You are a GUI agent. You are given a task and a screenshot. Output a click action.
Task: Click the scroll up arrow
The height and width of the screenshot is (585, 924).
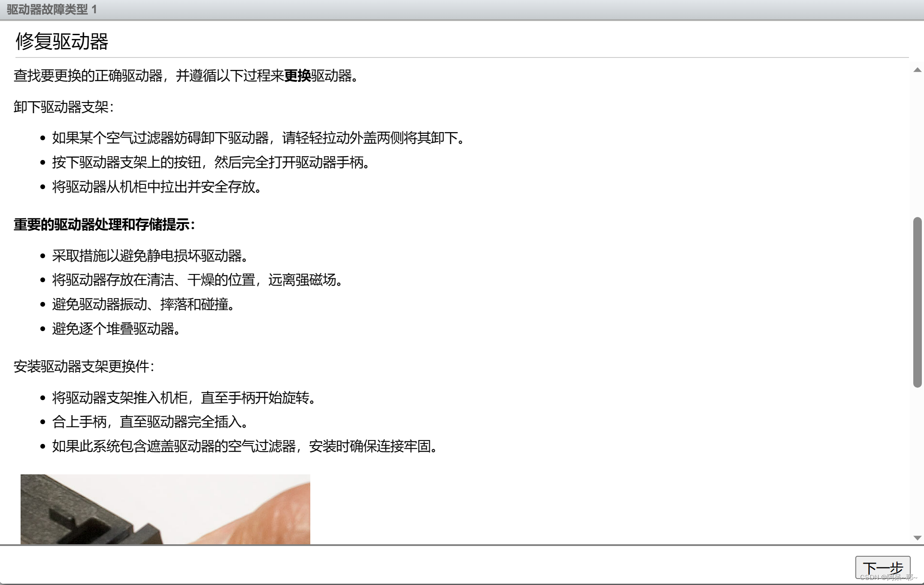click(x=917, y=70)
